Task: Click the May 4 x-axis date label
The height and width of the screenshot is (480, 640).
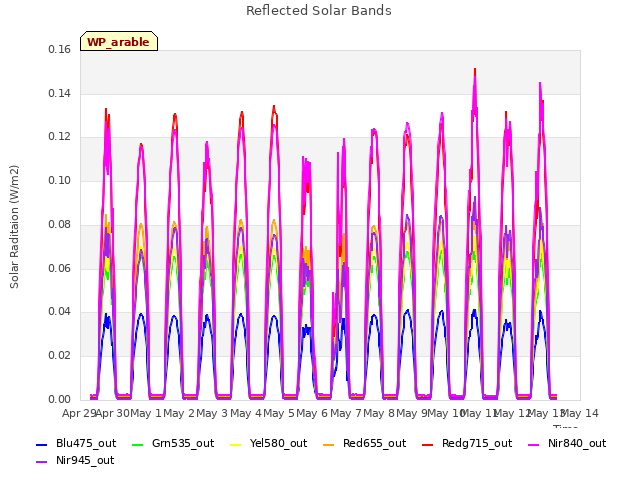Action: (246, 413)
